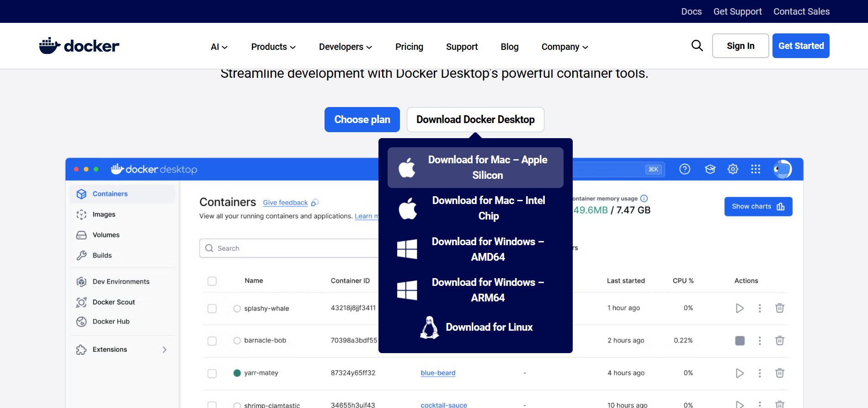
Task: Open more options for splashy-whale row
Action: click(760, 308)
